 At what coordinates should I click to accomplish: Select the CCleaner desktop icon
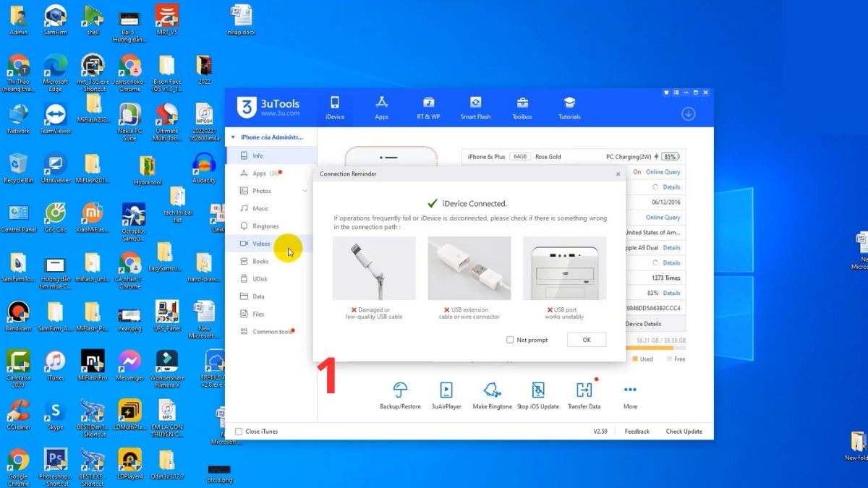tap(18, 415)
